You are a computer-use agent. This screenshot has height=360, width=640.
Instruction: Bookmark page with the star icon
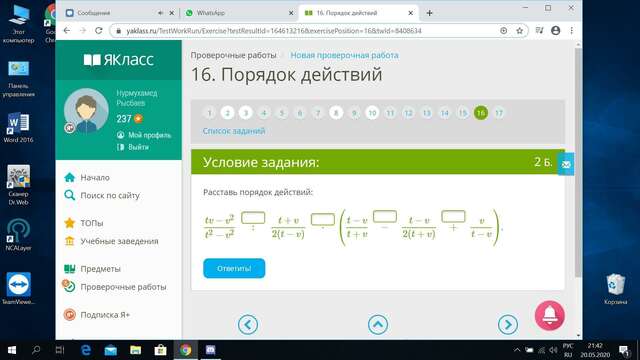pos(519,31)
